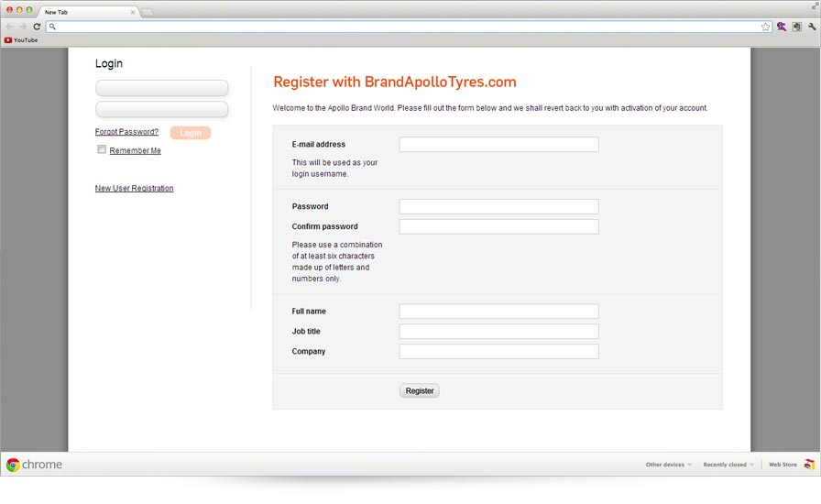The image size is (821, 504).
Task: Click the orange Login button
Action: tap(190, 133)
